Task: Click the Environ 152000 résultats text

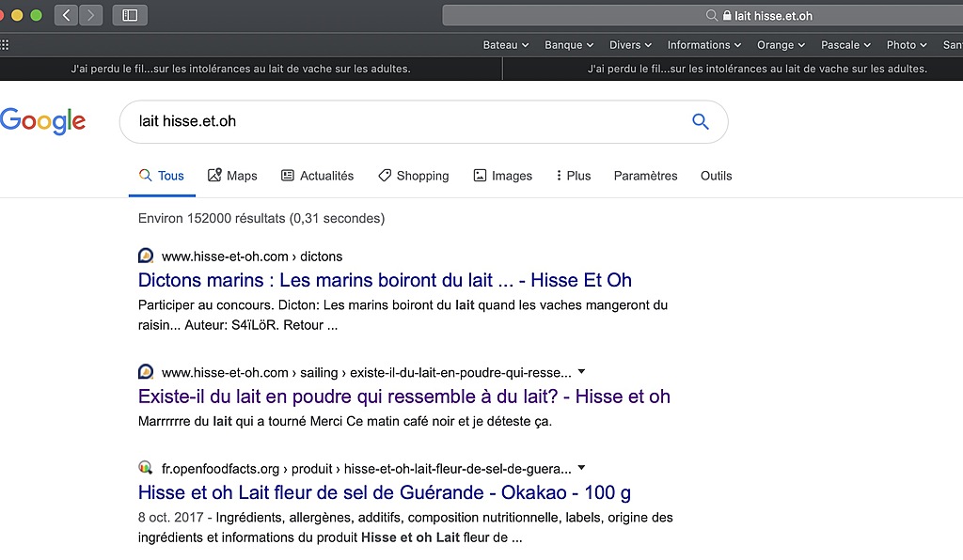Action: pos(261,218)
